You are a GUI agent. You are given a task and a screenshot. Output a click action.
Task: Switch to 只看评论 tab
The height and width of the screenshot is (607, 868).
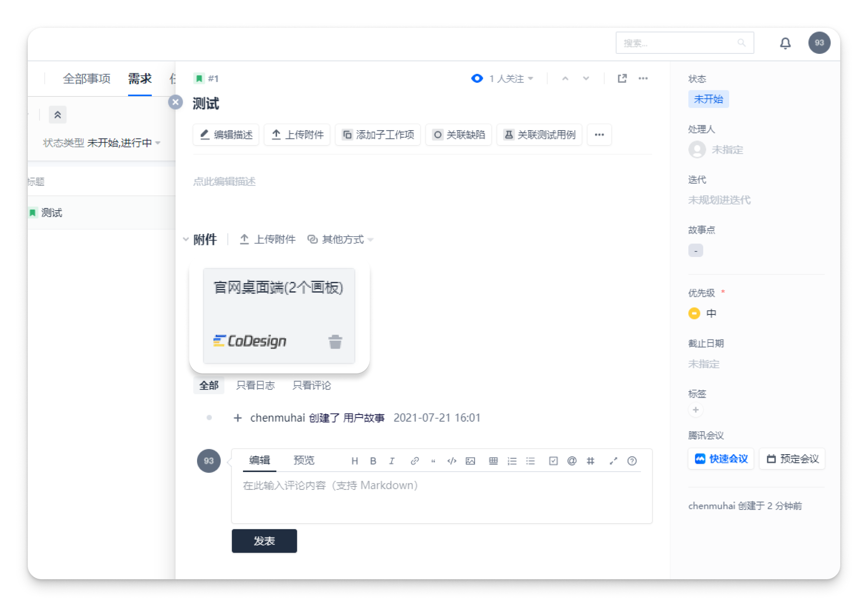(x=312, y=385)
